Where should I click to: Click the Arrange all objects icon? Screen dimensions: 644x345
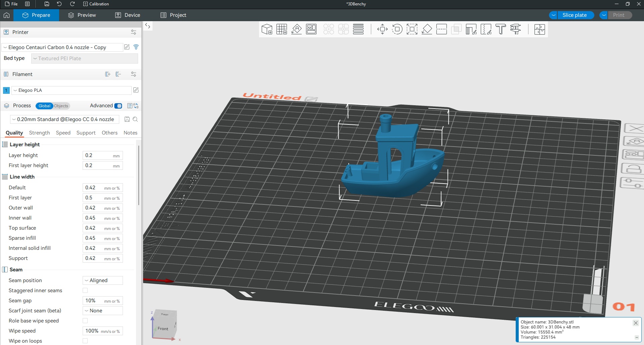[311, 29]
